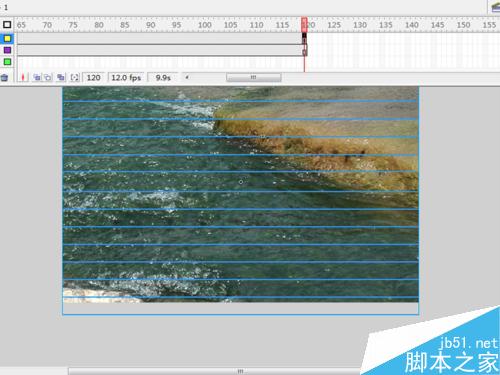
Task: Click the Center Frame red marker icon
Action: [x=23, y=77]
